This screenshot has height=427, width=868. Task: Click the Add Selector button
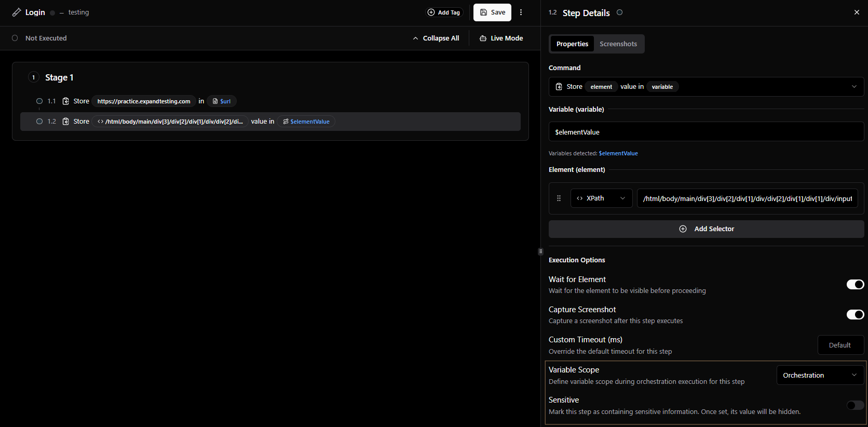click(x=706, y=229)
